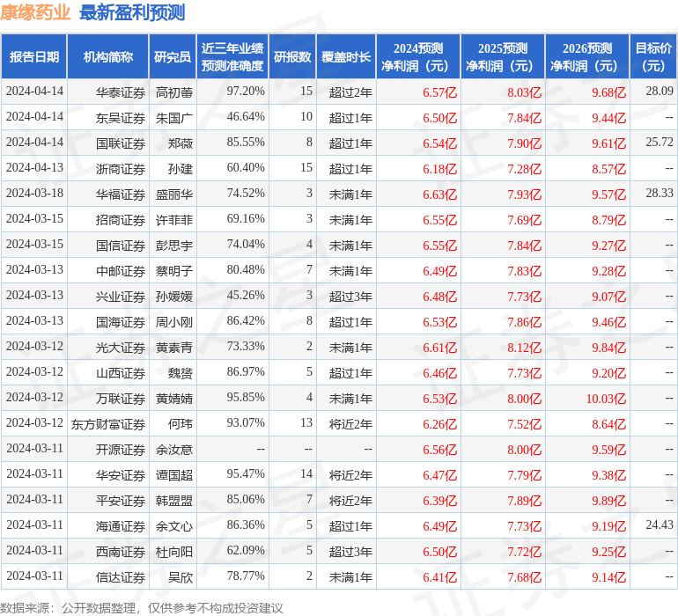678x616 pixels.
Task: Click the 7.86亿 profit forecast
Action: pyautogui.click(x=524, y=322)
